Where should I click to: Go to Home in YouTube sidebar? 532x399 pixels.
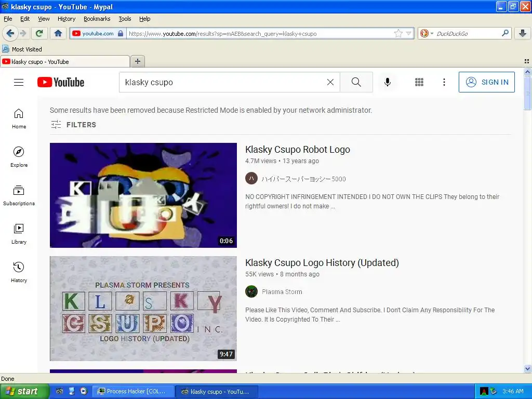tap(19, 119)
